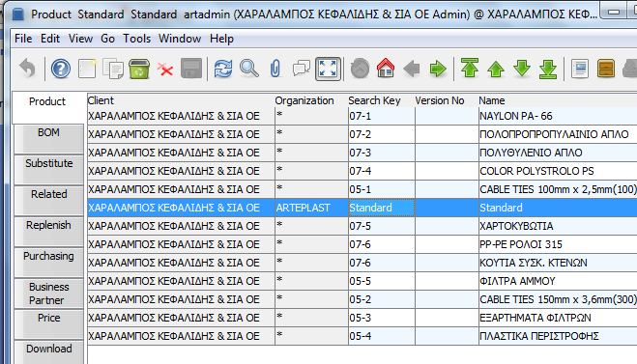Toggle the grid view expand icon

(x=328, y=69)
